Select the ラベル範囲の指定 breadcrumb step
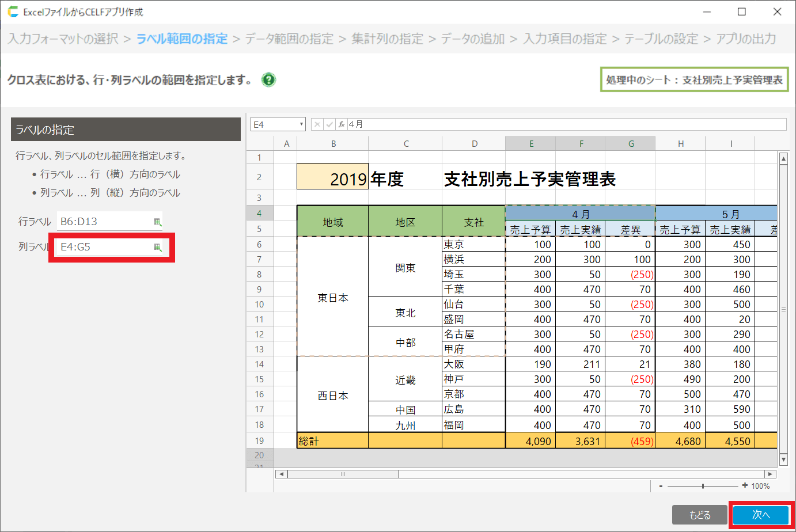Viewport: 796px width, 532px height. point(182,39)
